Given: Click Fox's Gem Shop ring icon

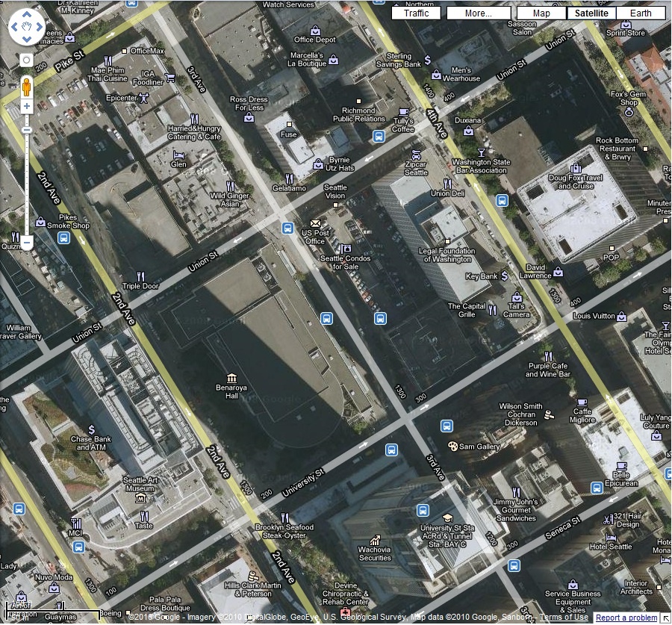Looking at the screenshot, I should pos(629,112).
